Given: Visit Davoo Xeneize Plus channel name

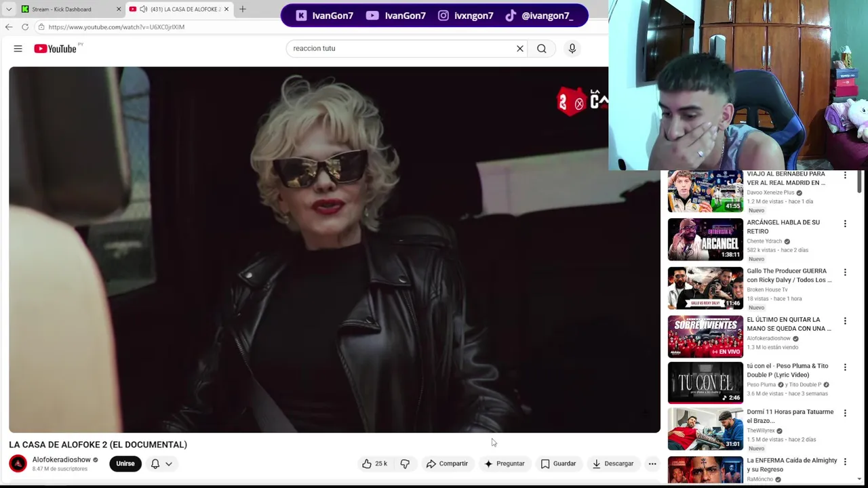Looking at the screenshot, I should pos(770,192).
